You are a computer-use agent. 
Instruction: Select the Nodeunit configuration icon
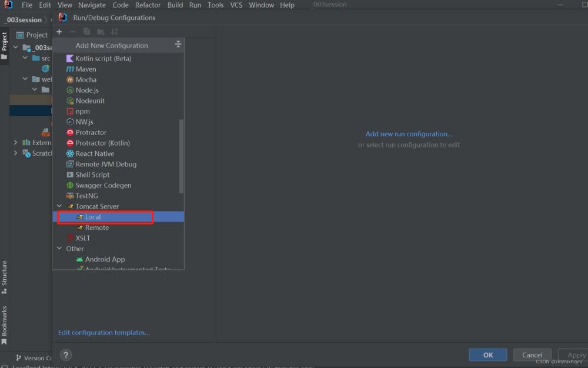click(70, 101)
